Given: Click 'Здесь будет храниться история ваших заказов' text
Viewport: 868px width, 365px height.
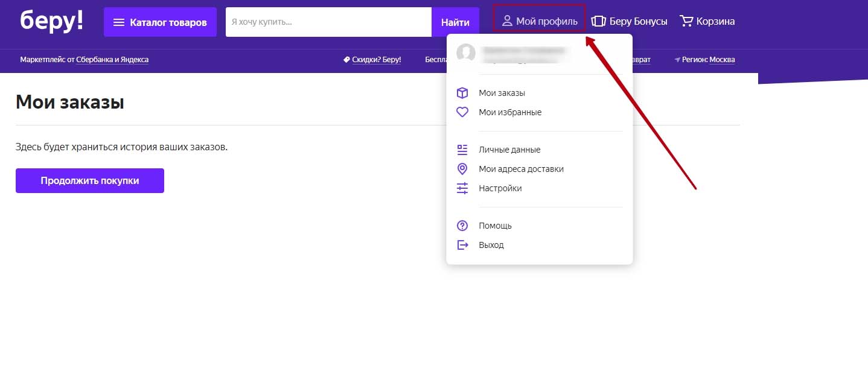Looking at the screenshot, I should click(121, 147).
